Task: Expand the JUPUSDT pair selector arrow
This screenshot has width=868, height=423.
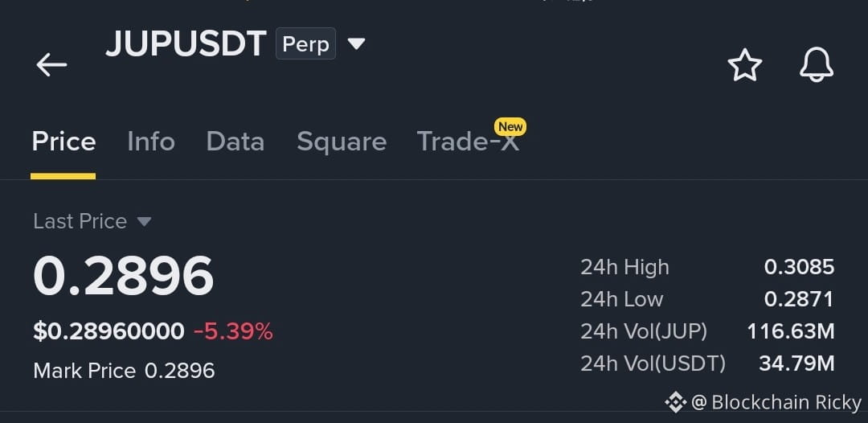Action: pos(356,43)
